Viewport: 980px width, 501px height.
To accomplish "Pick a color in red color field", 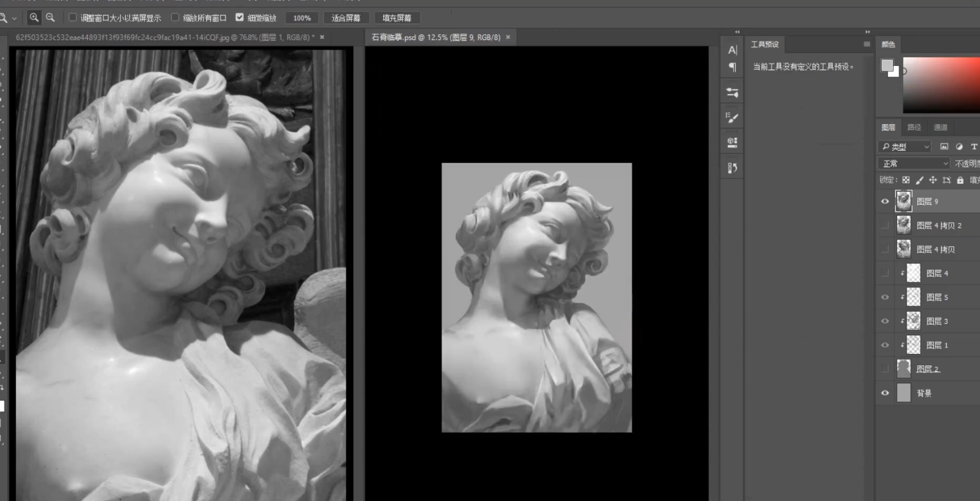I will [941, 85].
